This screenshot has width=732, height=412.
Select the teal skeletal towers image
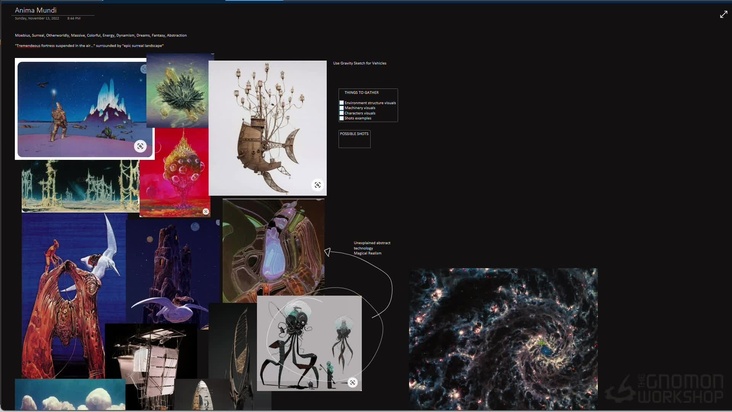tap(80, 187)
